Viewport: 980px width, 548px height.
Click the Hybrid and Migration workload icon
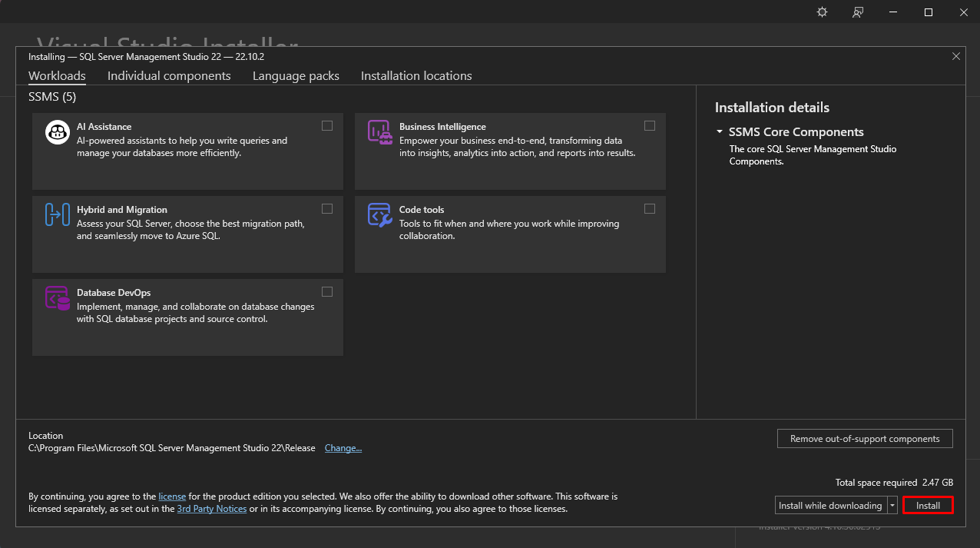point(58,215)
